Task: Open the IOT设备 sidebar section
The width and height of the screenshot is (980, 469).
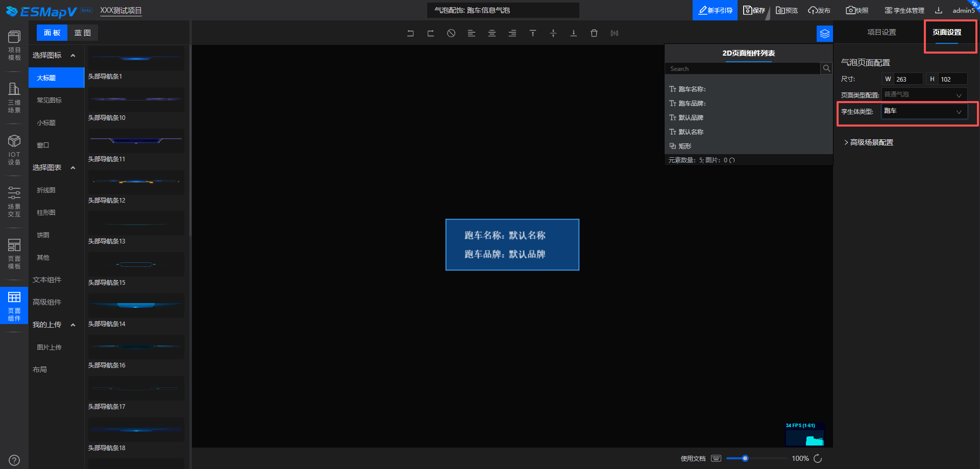Action: coord(14,150)
